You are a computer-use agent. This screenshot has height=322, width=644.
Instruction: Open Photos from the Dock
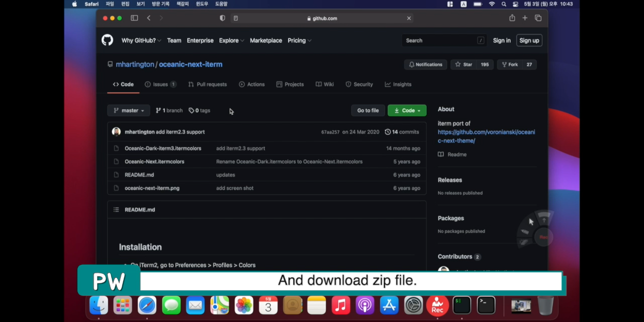[x=244, y=305]
